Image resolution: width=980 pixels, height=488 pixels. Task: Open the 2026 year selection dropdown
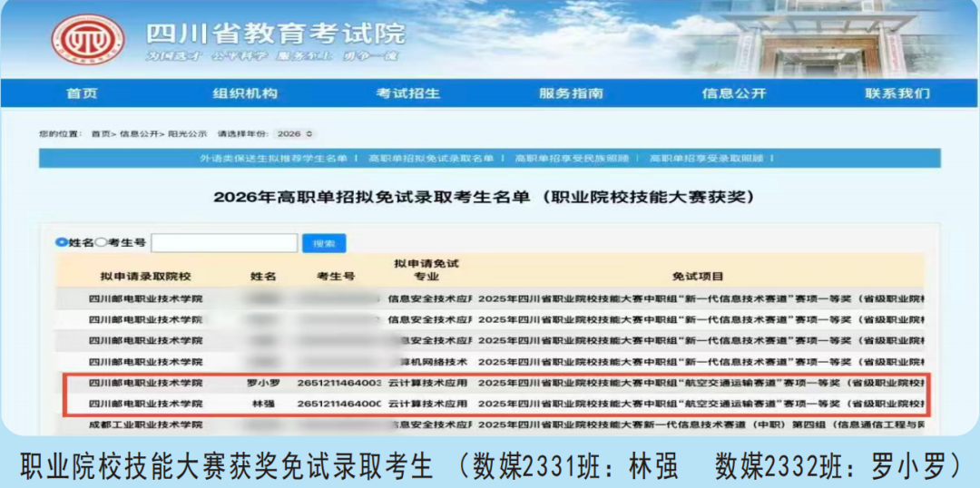294,133
